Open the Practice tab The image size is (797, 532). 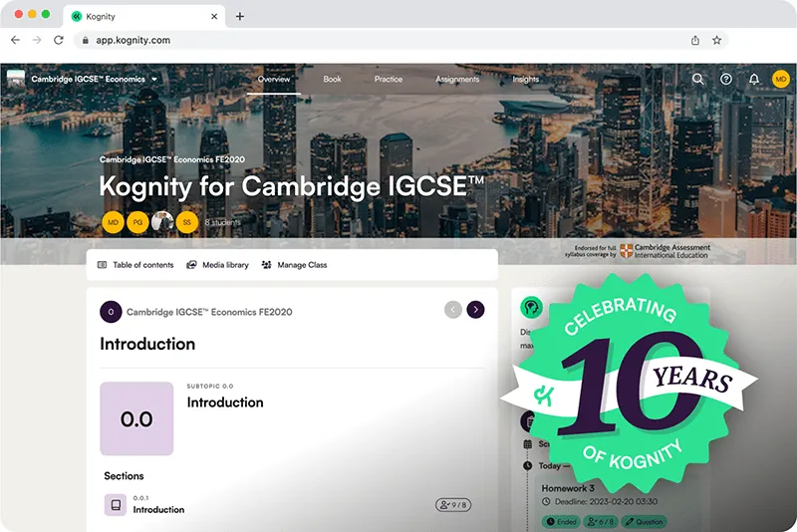389,79
